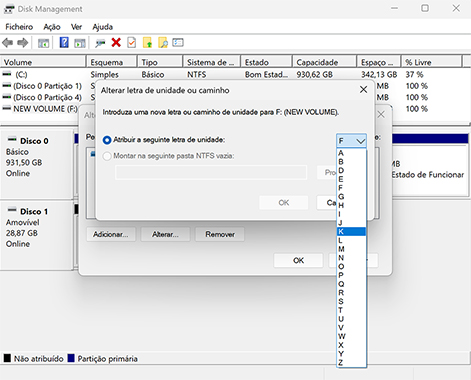The width and height of the screenshot is (471, 380).
Task: Click the NTFS file system cell
Action: (x=196, y=74)
